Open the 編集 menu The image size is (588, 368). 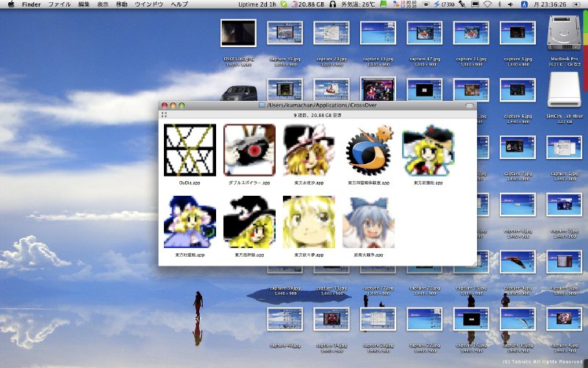84,4
